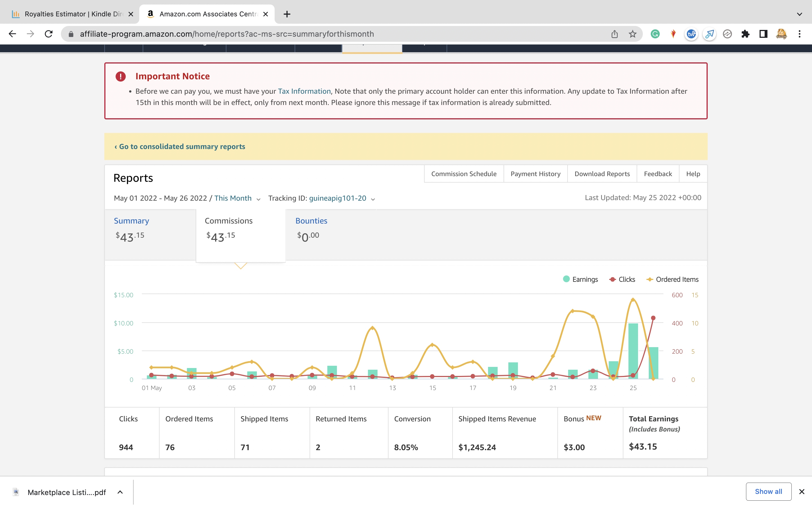Open Download Reports
This screenshot has height=508, width=812.
tap(602, 174)
